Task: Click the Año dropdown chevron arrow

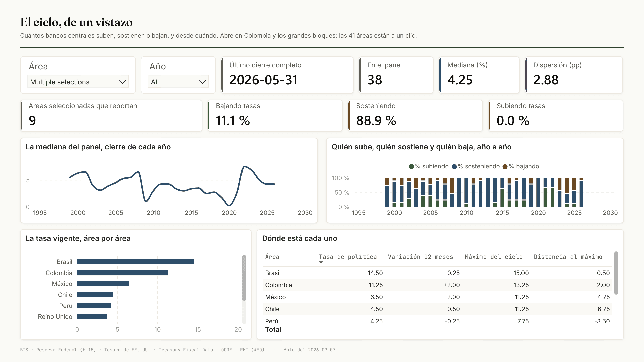Action: (x=202, y=82)
